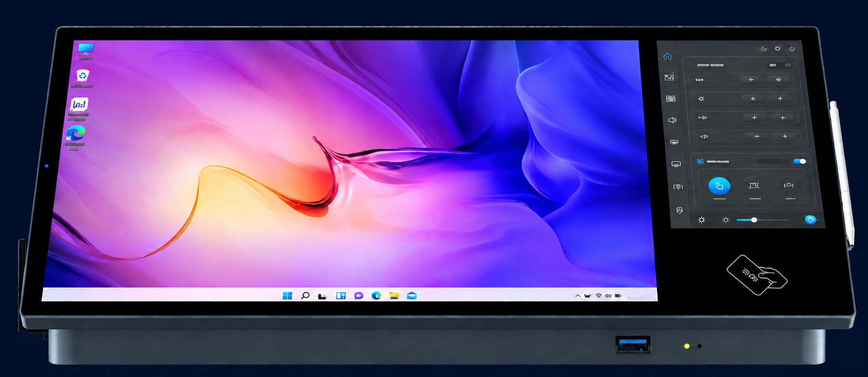The width and height of the screenshot is (868, 377).
Task: Open Wi-Fi settings from the system tray
Action: point(599,296)
